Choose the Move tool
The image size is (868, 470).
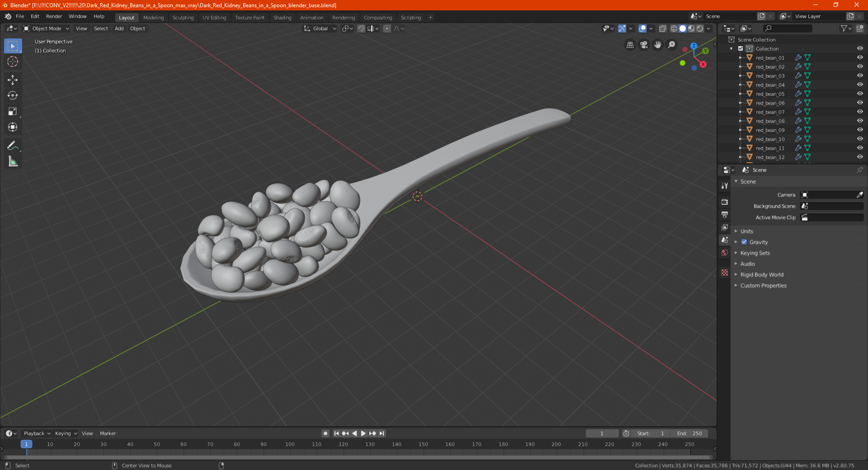pyautogui.click(x=13, y=80)
